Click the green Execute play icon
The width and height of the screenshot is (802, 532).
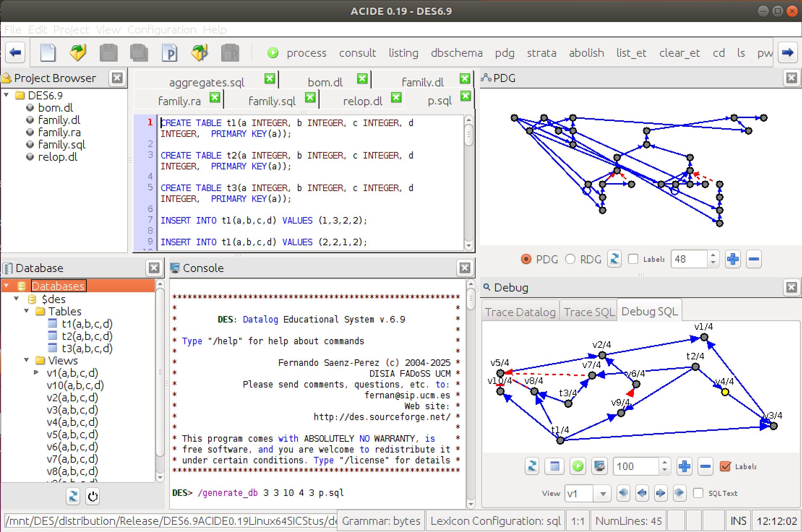point(273,53)
